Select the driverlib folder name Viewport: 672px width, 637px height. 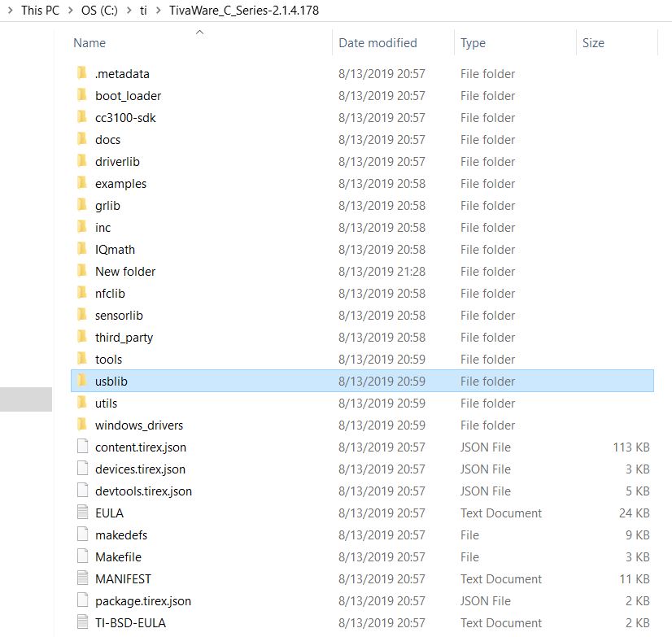(117, 162)
